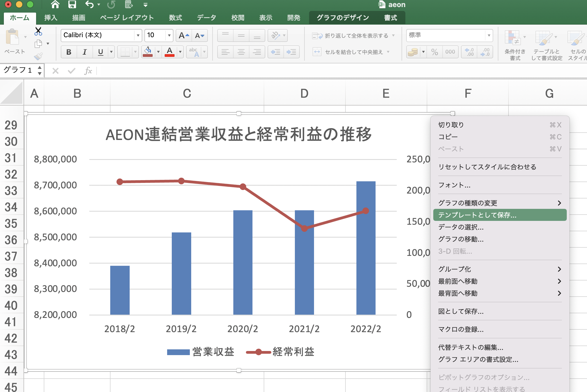587x392 pixels.
Task: Align text to bottom of cell
Action: (x=257, y=36)
